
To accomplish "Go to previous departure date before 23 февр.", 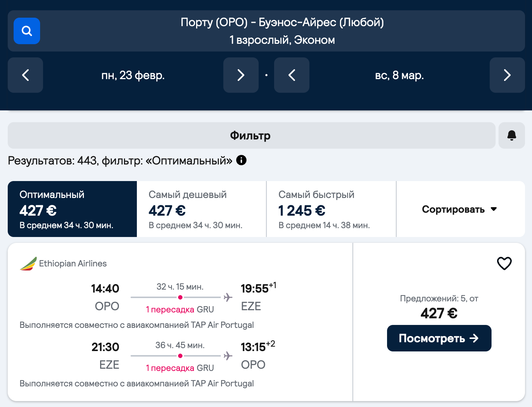I will pyautogui.click(x=25, y=75).
